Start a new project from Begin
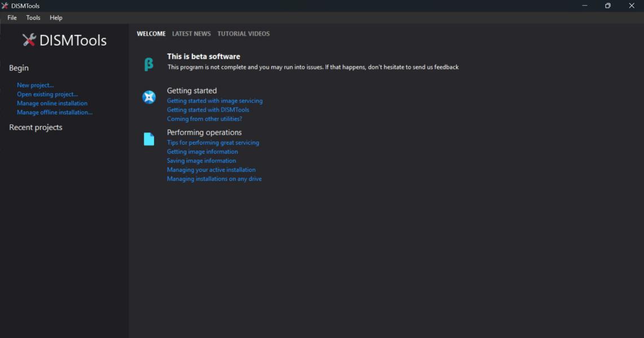Image resolution: width=644 pixels, height=338 pixels. pos(35,85)
